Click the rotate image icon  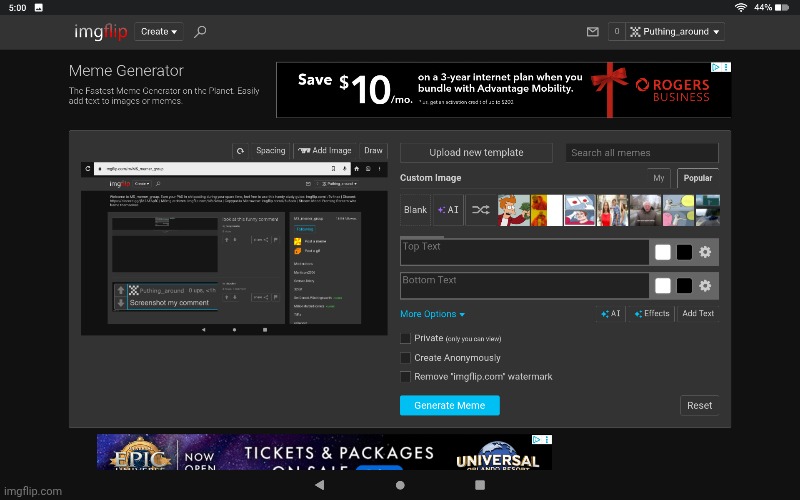click(239, 151)
